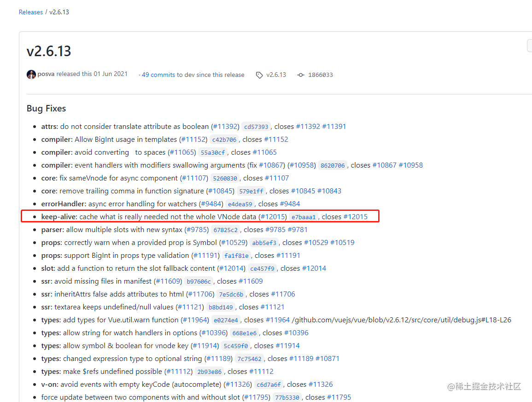532x402 pixels.
Task: Click the tag icon beside v2.6.13
Action: [259, 75]
